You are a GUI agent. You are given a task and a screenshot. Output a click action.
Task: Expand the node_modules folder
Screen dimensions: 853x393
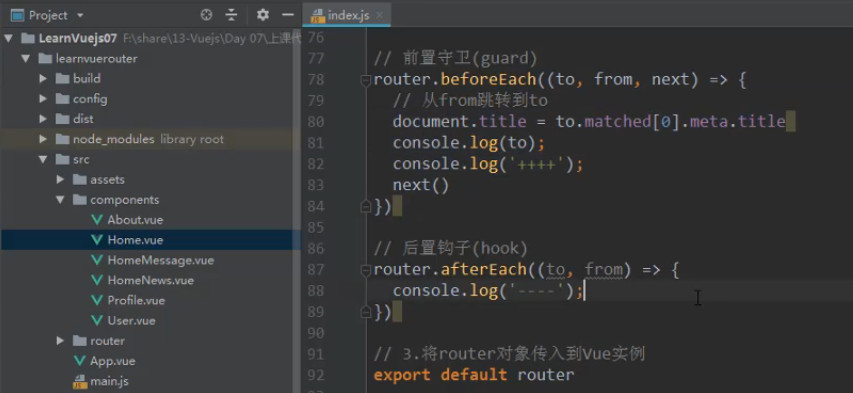(x=43, y=139)
